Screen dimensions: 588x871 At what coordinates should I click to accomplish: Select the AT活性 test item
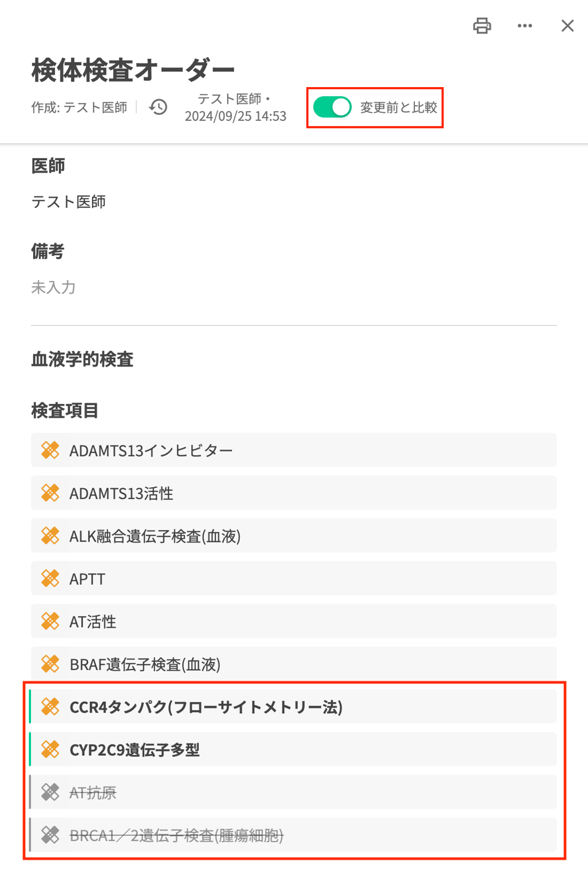point(294,621)
